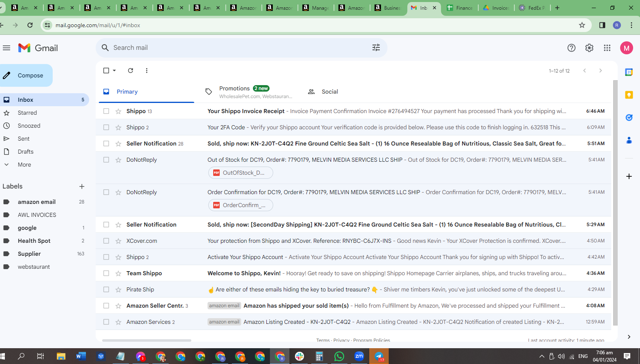Get add-ons with the plus icon
This screenshot has width=640, height=364.
coord(629,176)
